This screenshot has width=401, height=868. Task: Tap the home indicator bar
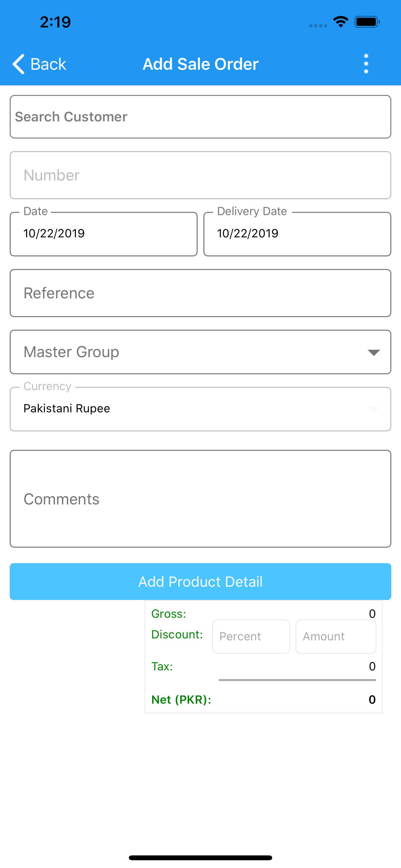tap(200, 858)
